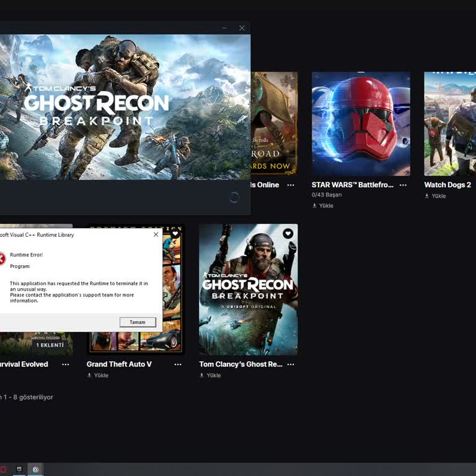
Task: Close the Ghost Recon Breakpoint splash window
Action: click(242, 29)
